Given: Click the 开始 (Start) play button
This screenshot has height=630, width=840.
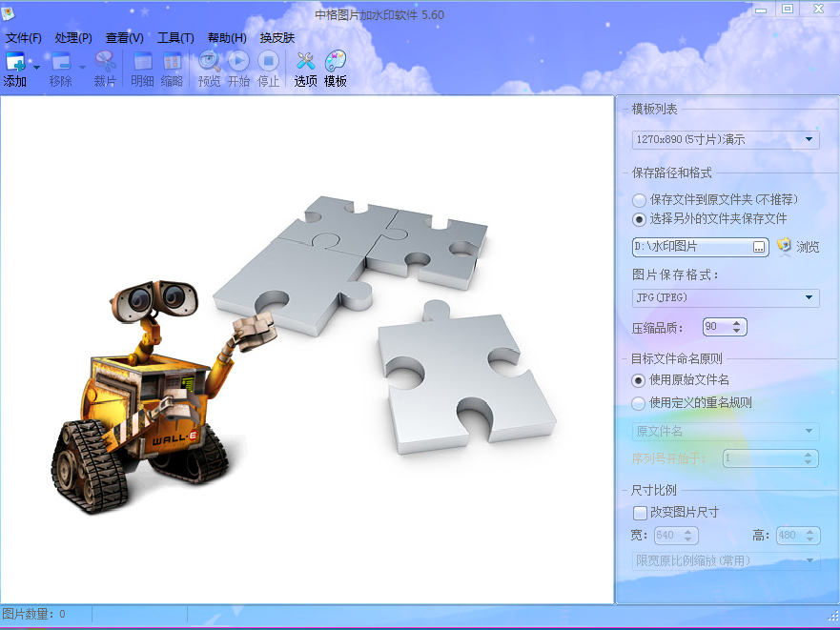Looking at the screenshot, I should coord(238,61).
